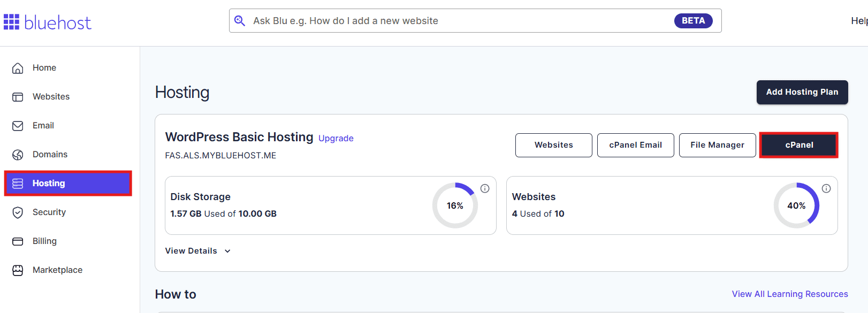Click the WordPress Basic Hosting title
The image size is (868, 313).
pos(239,137)
